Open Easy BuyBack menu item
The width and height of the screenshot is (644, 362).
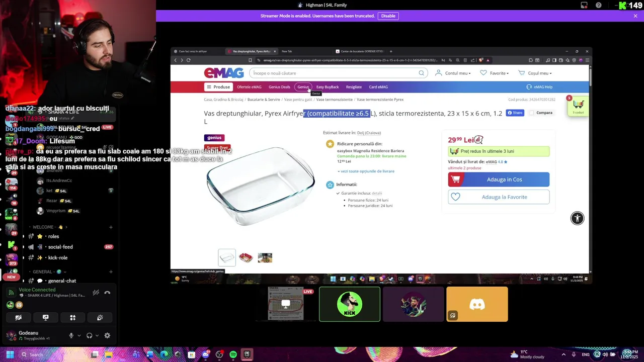tap(328, 87)
